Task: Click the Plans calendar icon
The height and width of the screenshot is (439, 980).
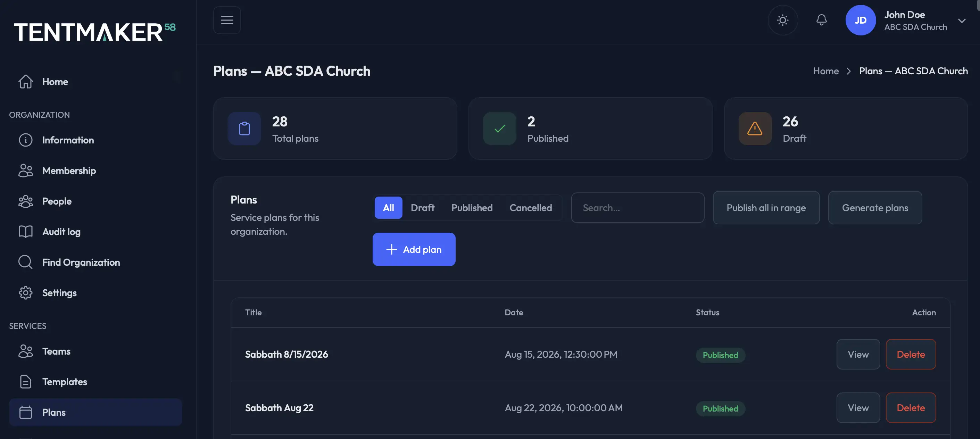Action: tap(25, 412)
